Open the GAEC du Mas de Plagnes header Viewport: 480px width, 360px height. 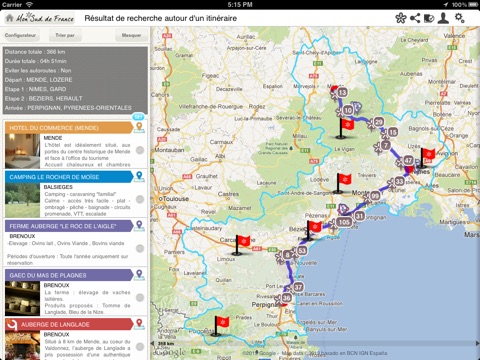coord(69,275)
